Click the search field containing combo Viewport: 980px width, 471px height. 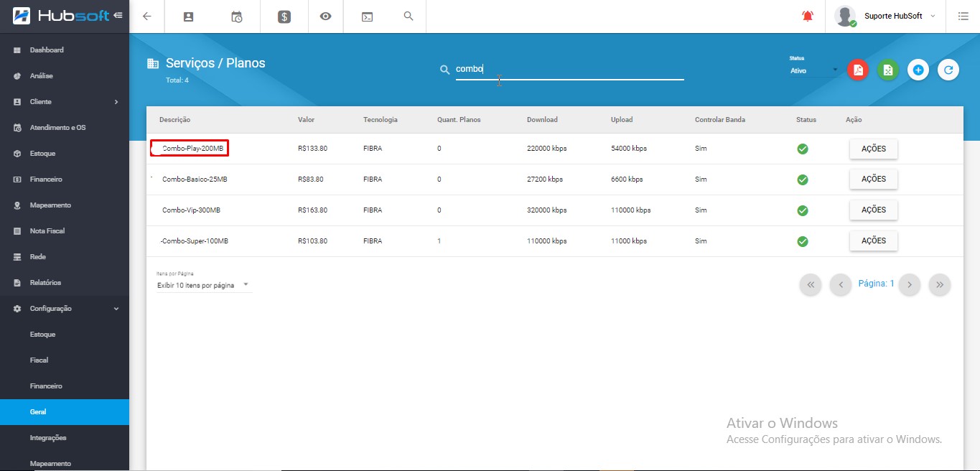point(567,70)
